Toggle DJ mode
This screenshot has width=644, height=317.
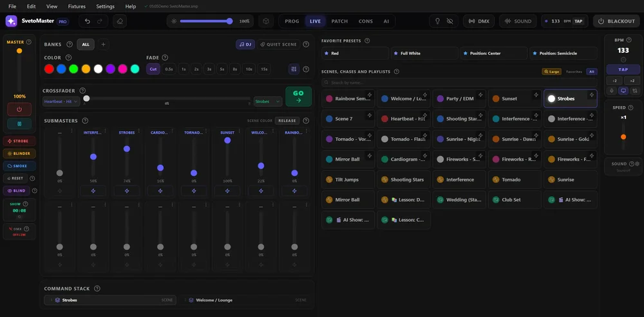pyautogui.click(x=245, y=44)
